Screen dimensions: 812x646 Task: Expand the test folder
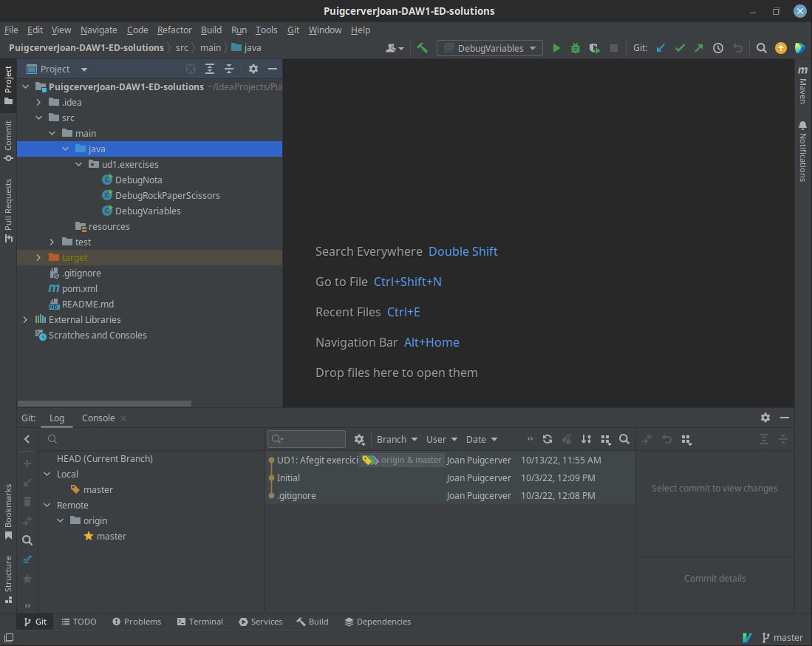pos(52,242)
